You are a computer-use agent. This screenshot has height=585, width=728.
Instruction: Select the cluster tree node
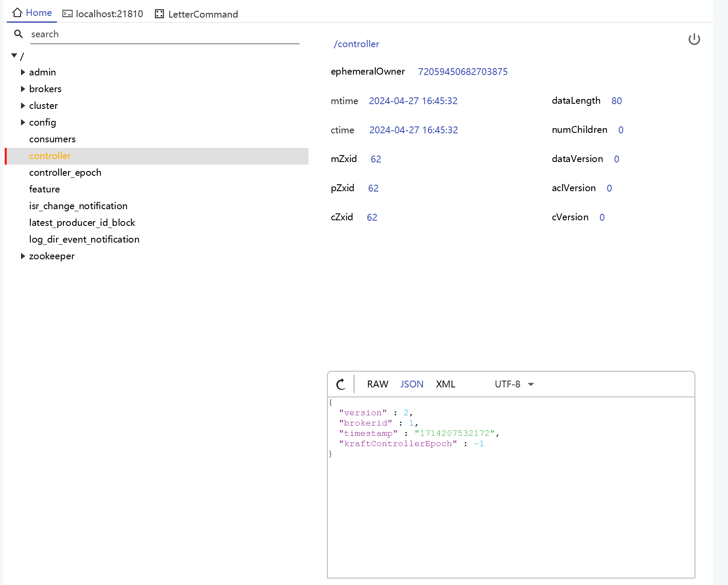tap(43, 105)
